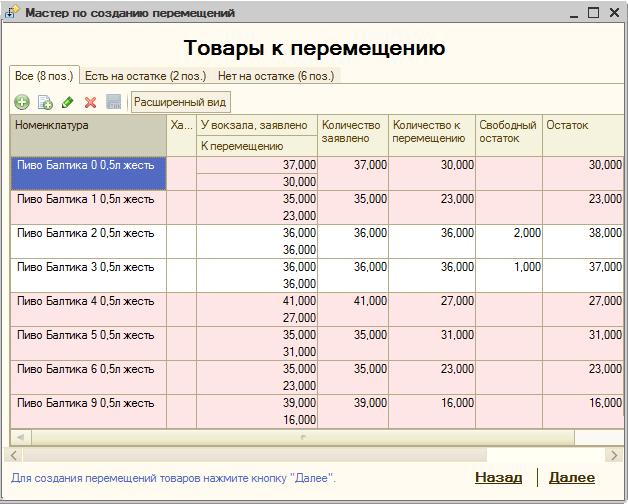The image size is (628, 504).
Task: Click the У вокзала, заявлено header
Action: tap(257, 125)
